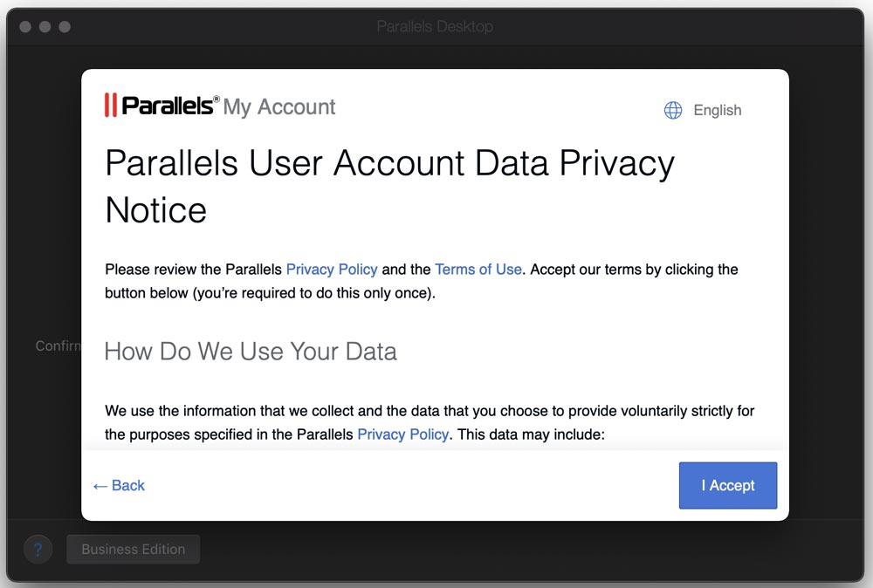Click the Parallels Desktop window title
This screenshot has width=873, height=588.
click(435, 27)
